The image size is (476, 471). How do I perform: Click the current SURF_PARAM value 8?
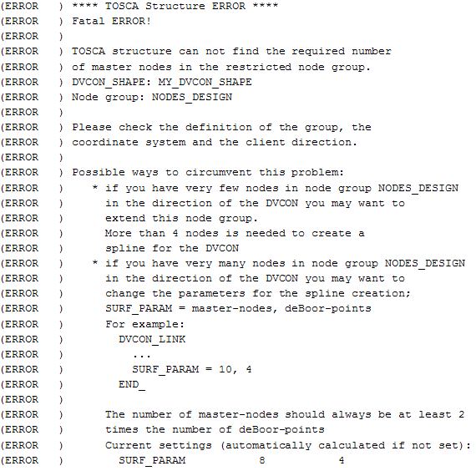[x=262, y=460]
